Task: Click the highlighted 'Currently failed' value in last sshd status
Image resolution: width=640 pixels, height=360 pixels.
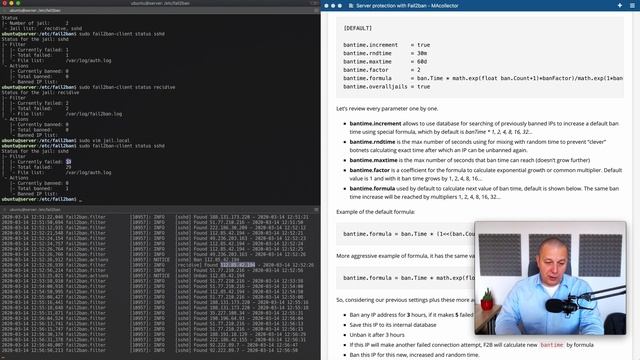Action: [68, 162]
